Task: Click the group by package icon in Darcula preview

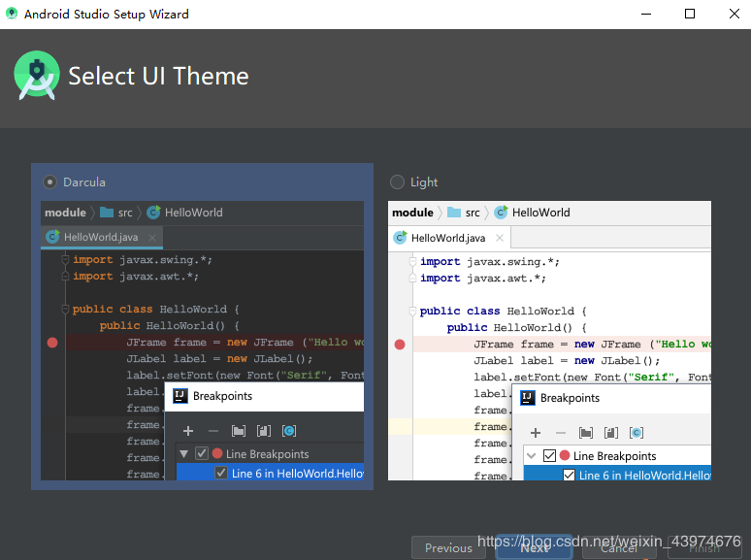Action: click(x=238, y=431)
